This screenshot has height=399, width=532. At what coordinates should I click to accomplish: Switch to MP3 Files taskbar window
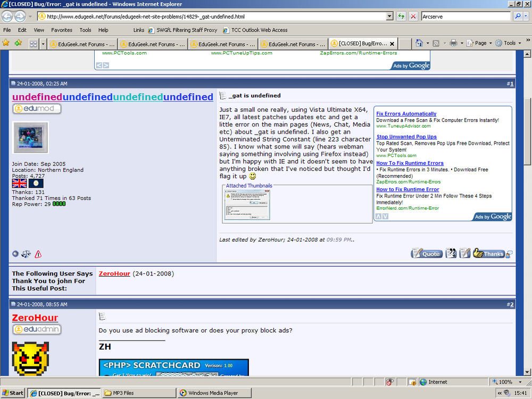pyautogui.click(x=139, y=393)
